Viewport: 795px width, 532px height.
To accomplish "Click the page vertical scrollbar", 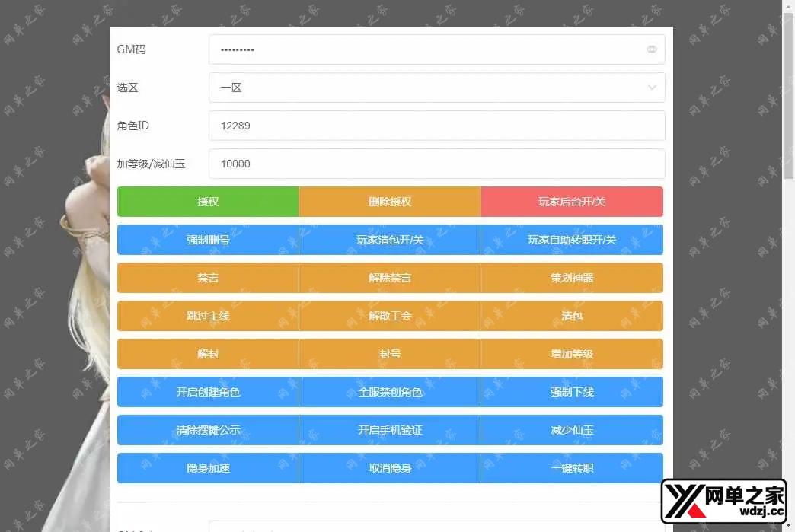I will pos(788,99).
